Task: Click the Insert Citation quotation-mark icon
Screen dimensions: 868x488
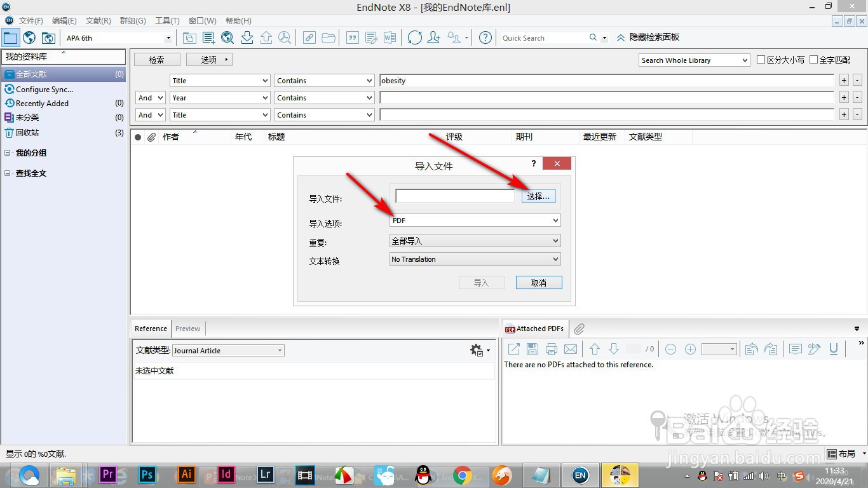Action: [352, 37]
